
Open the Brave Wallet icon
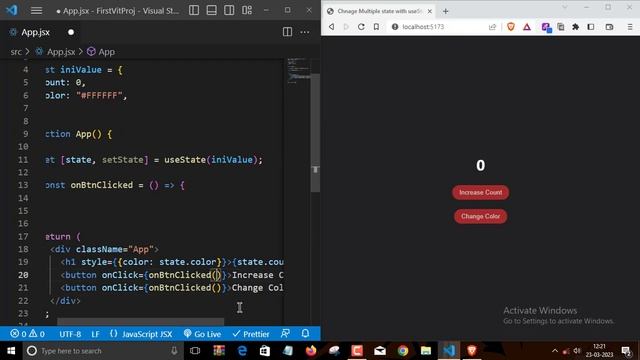click(609, 27)
